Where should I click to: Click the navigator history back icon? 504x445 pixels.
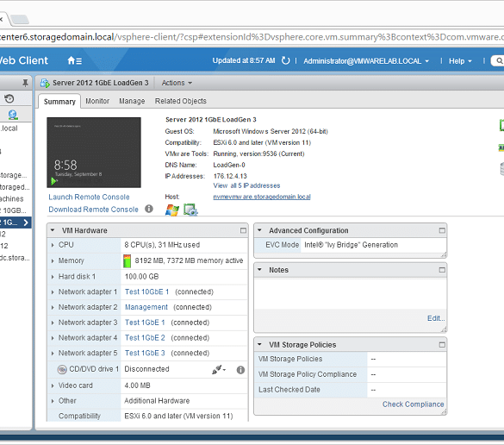tap(9, 99)
